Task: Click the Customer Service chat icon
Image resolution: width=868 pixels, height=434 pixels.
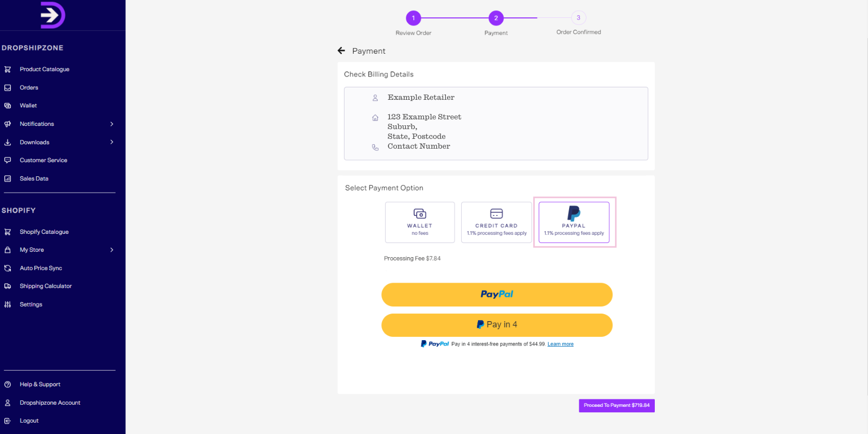Action: [8, 160]
